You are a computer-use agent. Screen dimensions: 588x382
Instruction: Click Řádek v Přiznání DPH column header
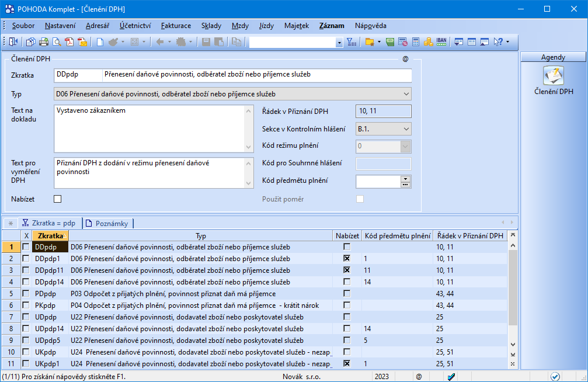click(470, 236)
